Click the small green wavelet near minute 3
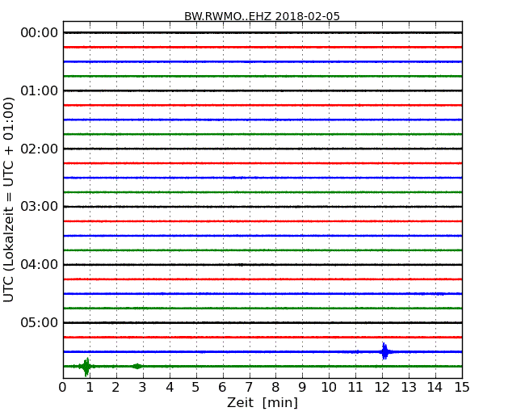Image resolution: width=525 pixels, height=420 pixels. pos(136,367)
